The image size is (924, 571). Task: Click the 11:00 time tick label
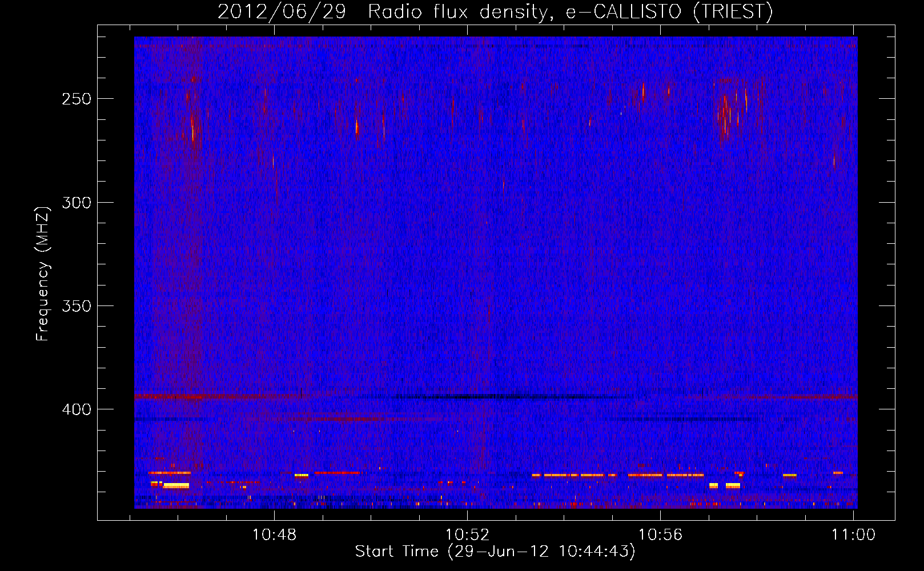coord(853,535)
